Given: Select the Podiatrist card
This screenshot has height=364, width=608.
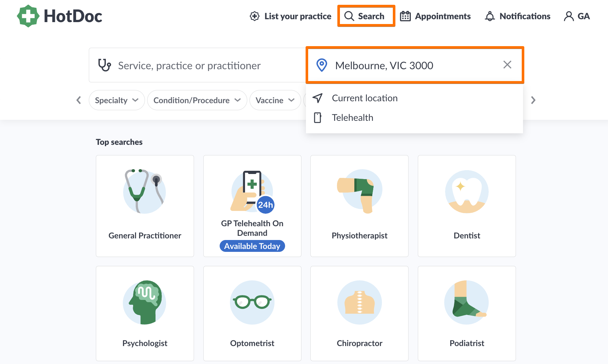Looking at the screenshot, I should pyautogui.click(x=467, y=313).
